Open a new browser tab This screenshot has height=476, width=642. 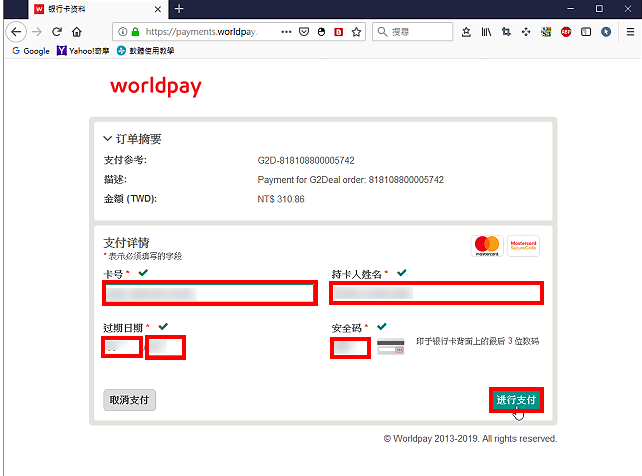coord(179,9)
